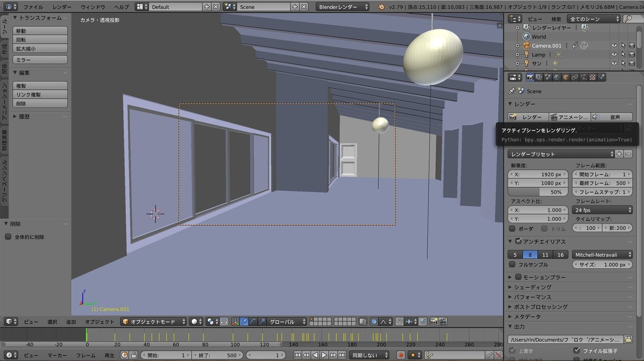Adjust the 50% resolution percentage slider
Screen dimensions: 644x361
tap(538, 192)
